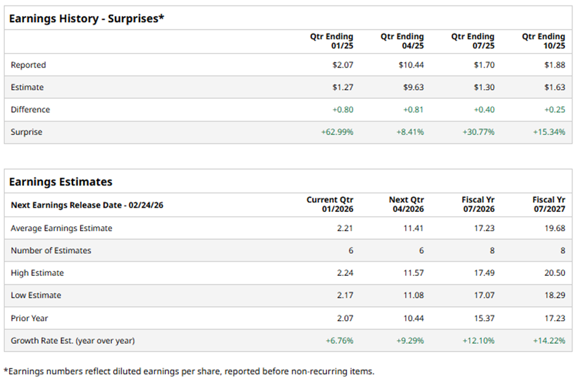Click the Surprise row label
578x392 pixels.
[x=26, y=132]
